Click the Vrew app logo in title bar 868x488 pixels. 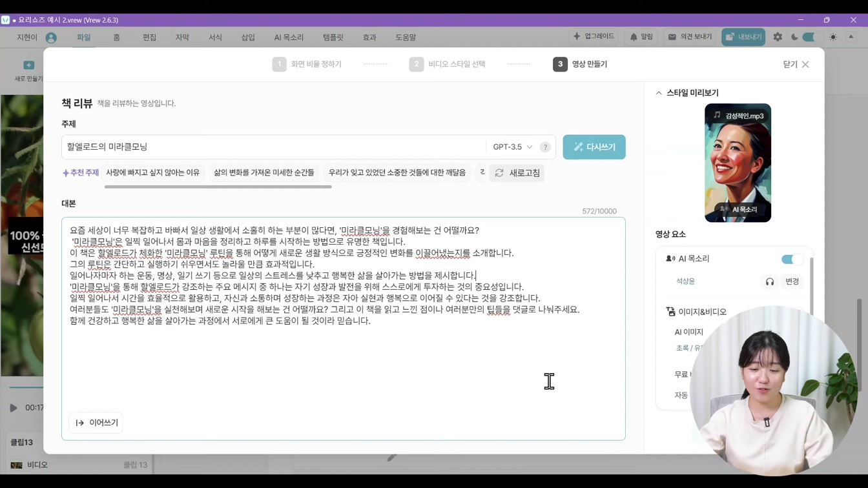pyautogui.click(x=6, y=20)
